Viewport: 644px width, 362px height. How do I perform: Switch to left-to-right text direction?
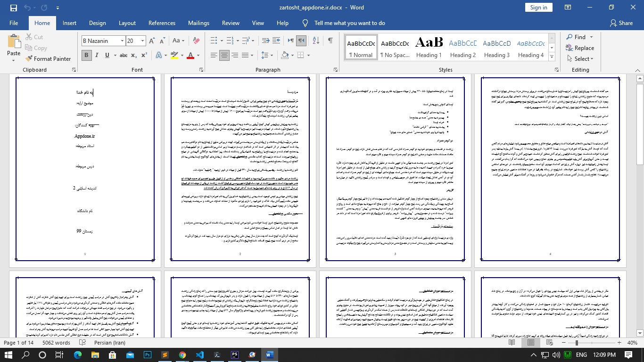(291, 41)
